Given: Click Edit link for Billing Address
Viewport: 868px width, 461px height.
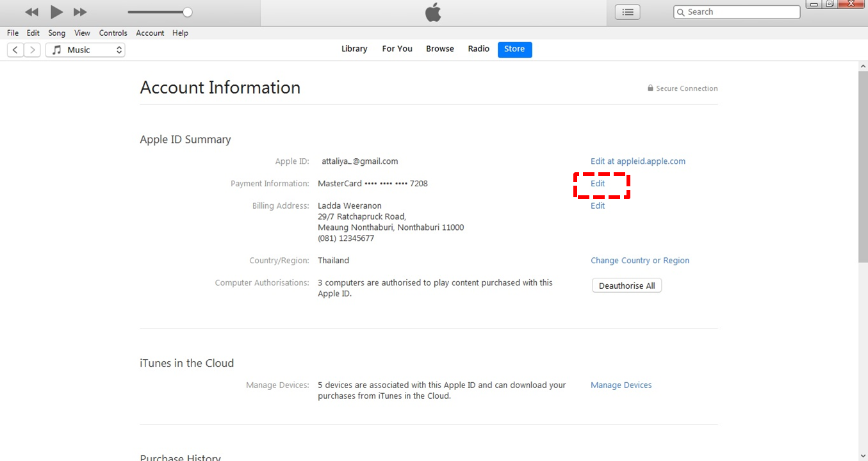Looking at the screenshot, I should click(598, 206).
